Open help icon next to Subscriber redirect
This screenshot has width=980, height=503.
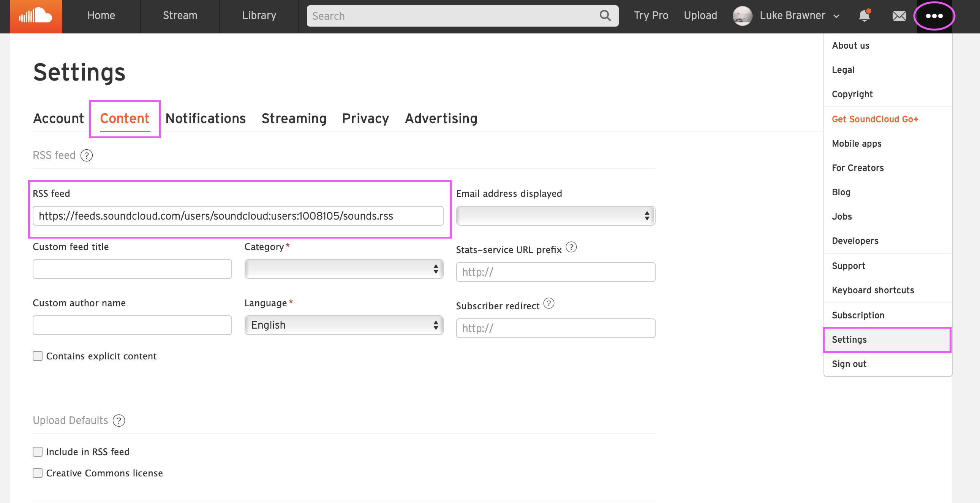pyautogui.click(x=548, y=304)
